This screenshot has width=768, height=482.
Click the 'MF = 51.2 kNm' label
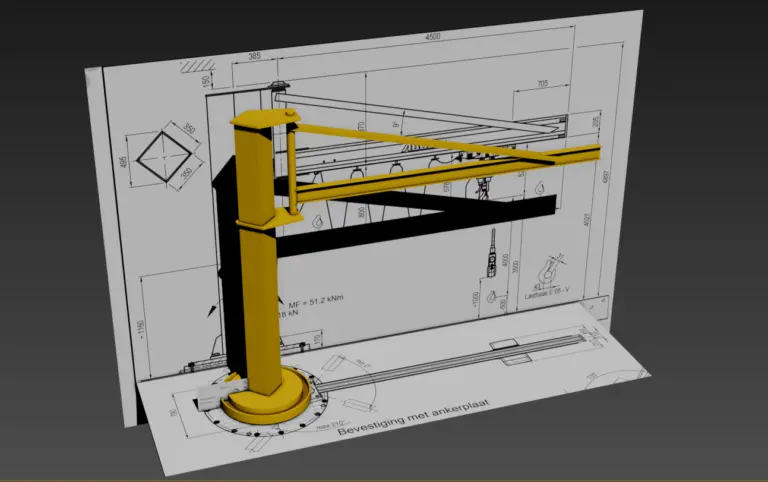click(x=316, y=300)
